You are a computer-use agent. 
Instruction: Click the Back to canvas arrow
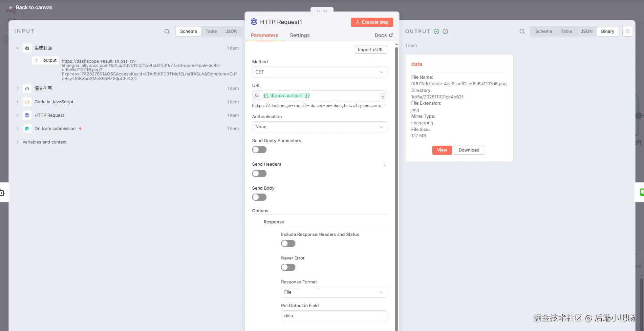tap(11, 8)
